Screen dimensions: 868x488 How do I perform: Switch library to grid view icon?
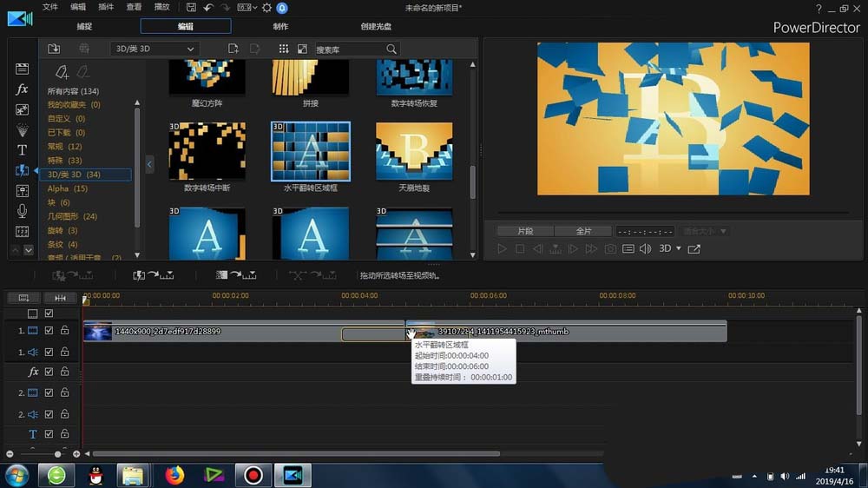pyautogui.click(x=284, y=49)
